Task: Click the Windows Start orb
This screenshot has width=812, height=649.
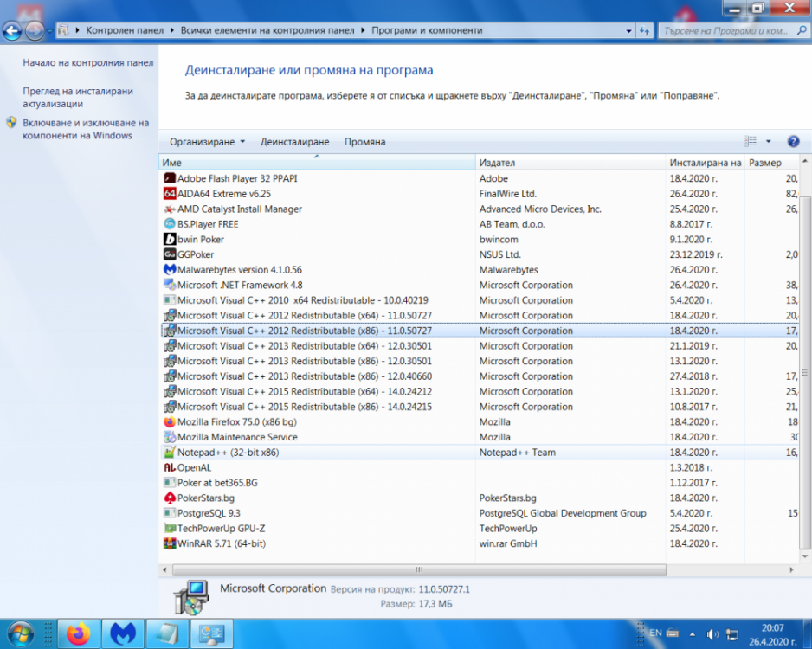Action: tap(21, 633)
